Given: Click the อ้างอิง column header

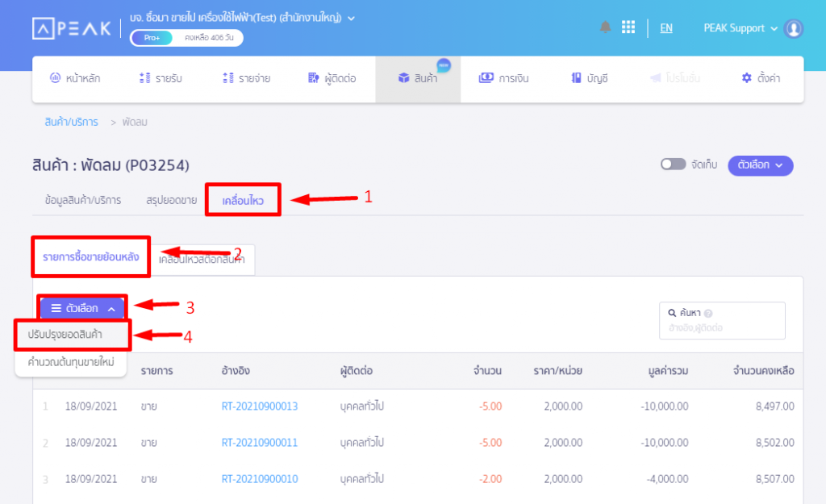Looking at the screenshot, I should coord(236,371).
